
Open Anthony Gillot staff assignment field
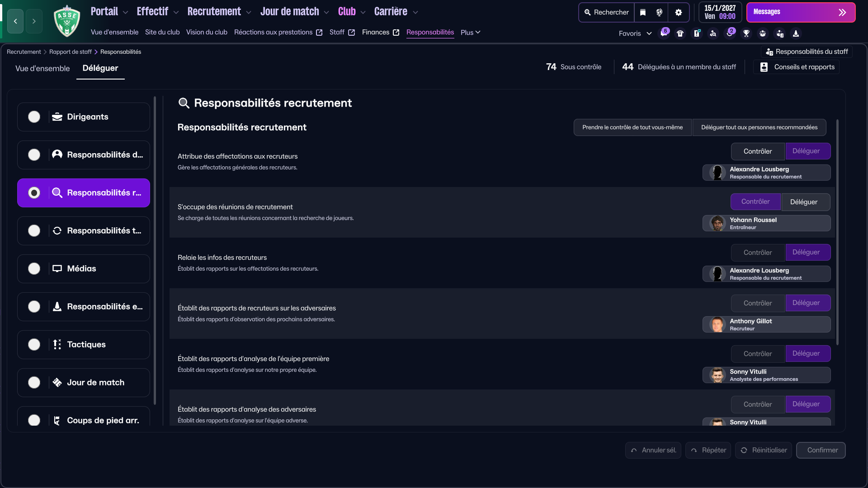click(x=766, y=324)
